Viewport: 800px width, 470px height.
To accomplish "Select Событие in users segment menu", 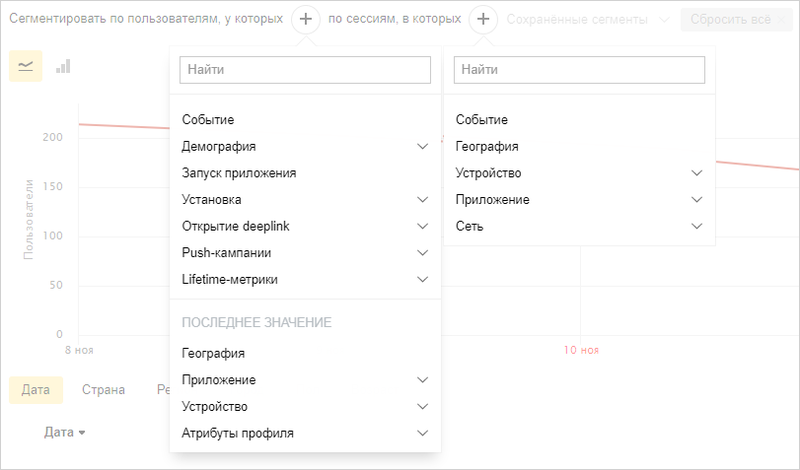I will coord(305,120).
